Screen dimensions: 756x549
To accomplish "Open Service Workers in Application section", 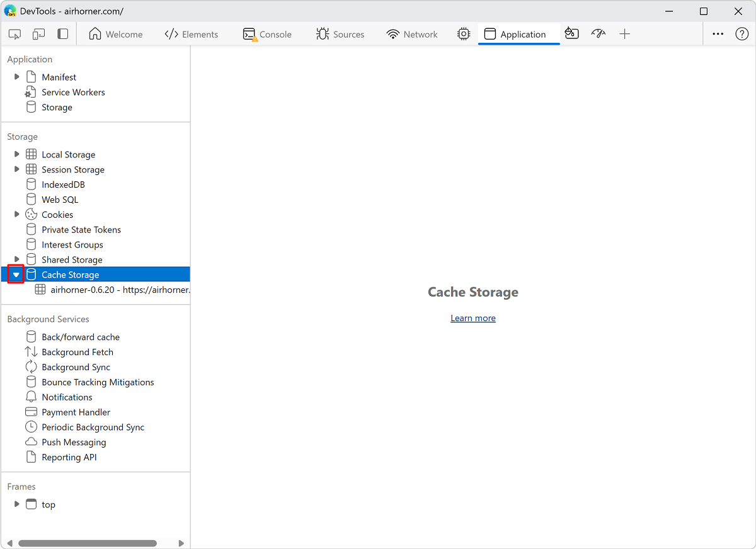I will [x=73, y=92].
